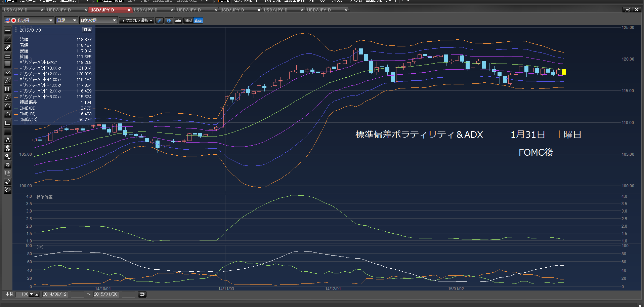
Task: Open the smiley icon stamp tool
Action: coord(8,148)
